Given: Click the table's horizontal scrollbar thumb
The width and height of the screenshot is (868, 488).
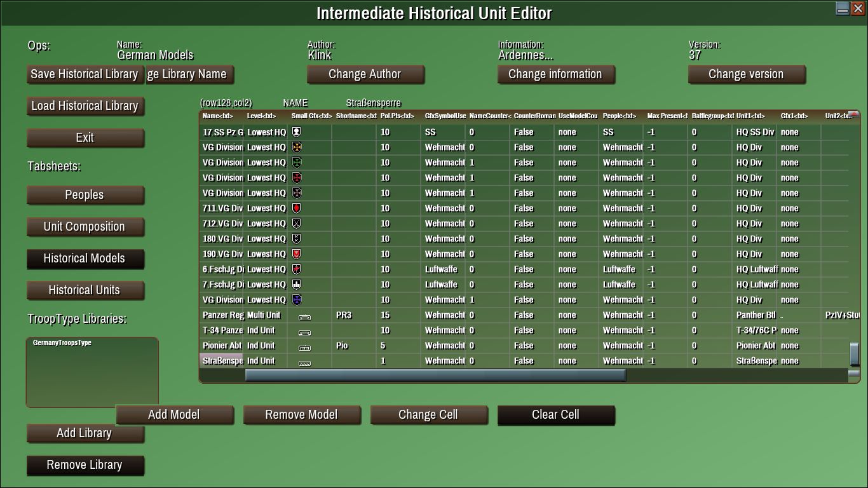Looking at the screenshot, I should pyautogui.click(x=435, y=376).
